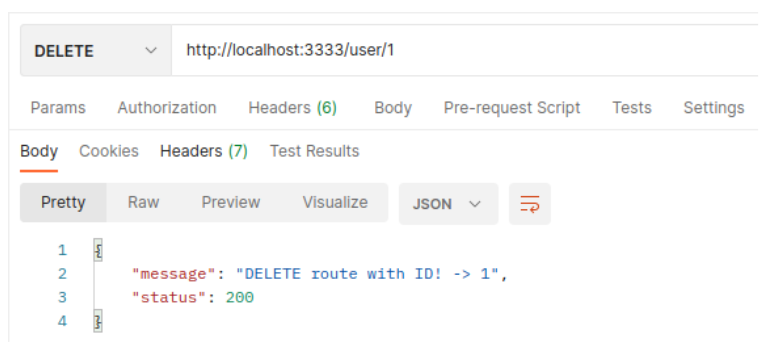Select the Pretty view button
Screen dimensions: 771x360
(x=63, y=203)
